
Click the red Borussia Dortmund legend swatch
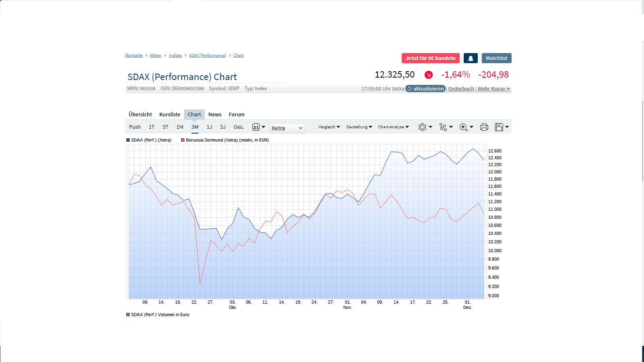click(183, 140)
